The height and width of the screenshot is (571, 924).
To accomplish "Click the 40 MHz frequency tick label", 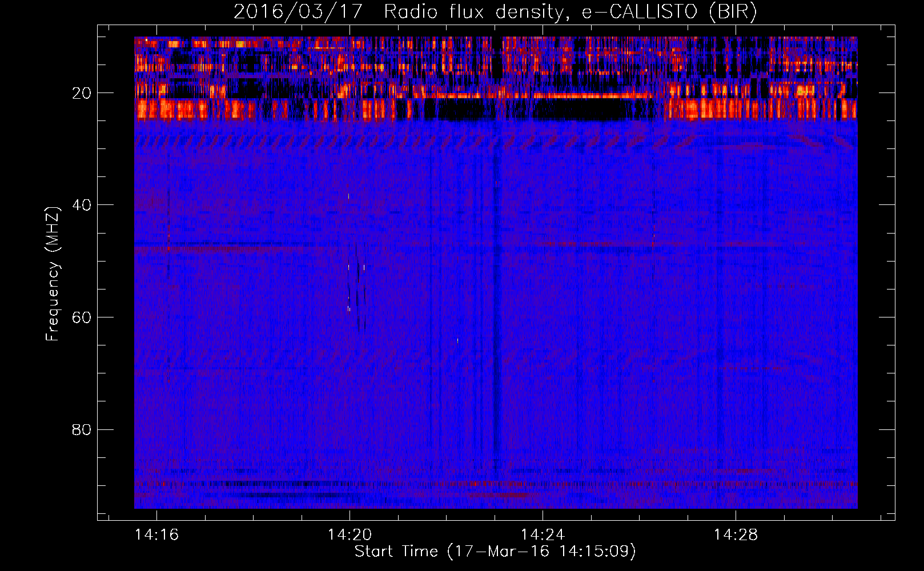I will click(82, 205).
